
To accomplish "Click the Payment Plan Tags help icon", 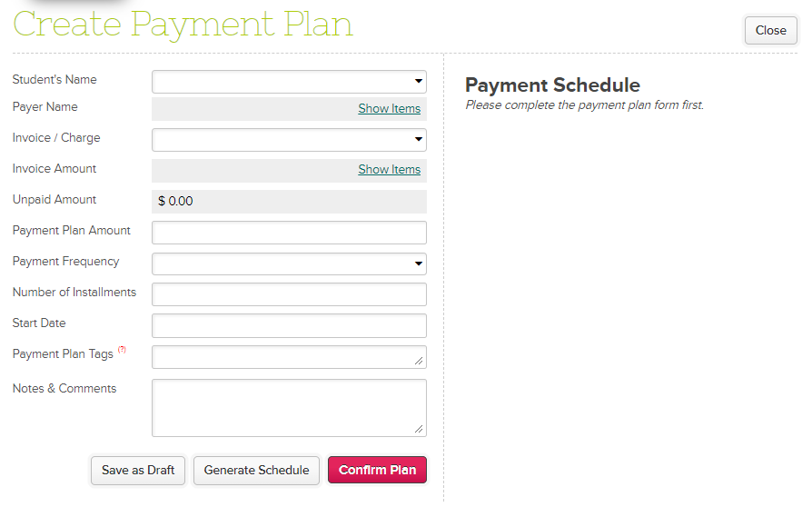I will [122, 350].
